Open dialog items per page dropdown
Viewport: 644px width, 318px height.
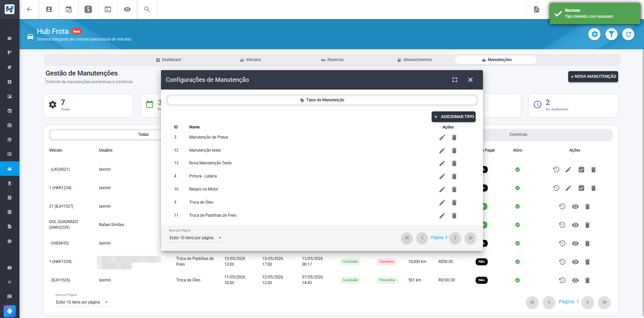tap(196, 238)
